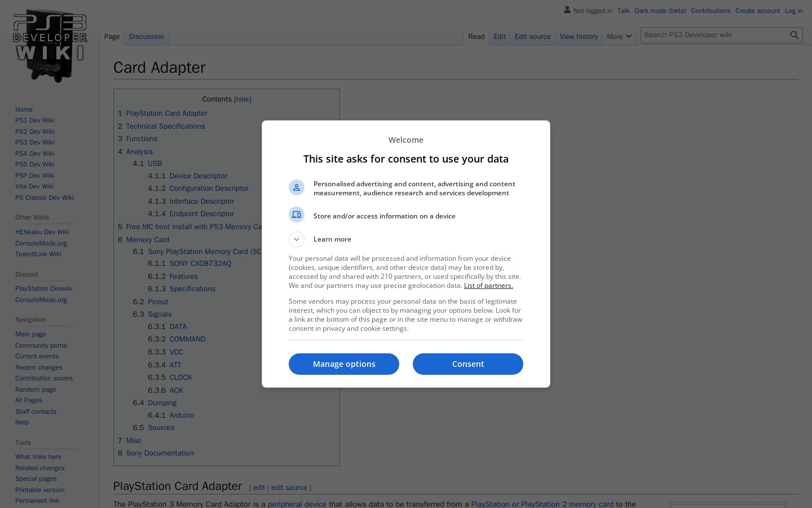
Task: Jump to Sony Documentation contents entry
Action: tap(160, 453)
